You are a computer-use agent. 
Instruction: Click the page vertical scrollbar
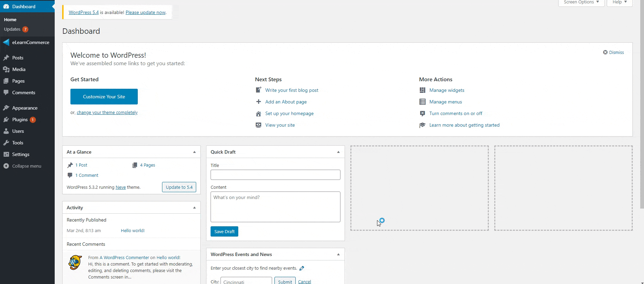(642, 104)
